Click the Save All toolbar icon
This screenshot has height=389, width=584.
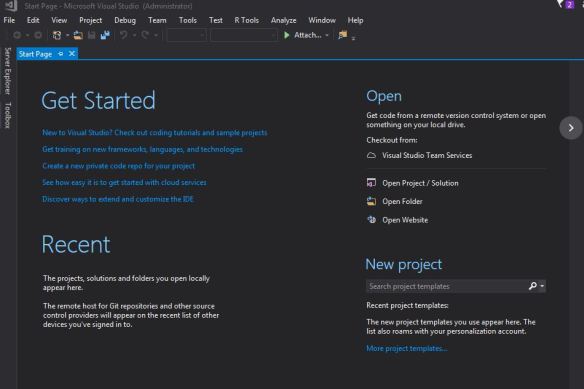[105, 35]
